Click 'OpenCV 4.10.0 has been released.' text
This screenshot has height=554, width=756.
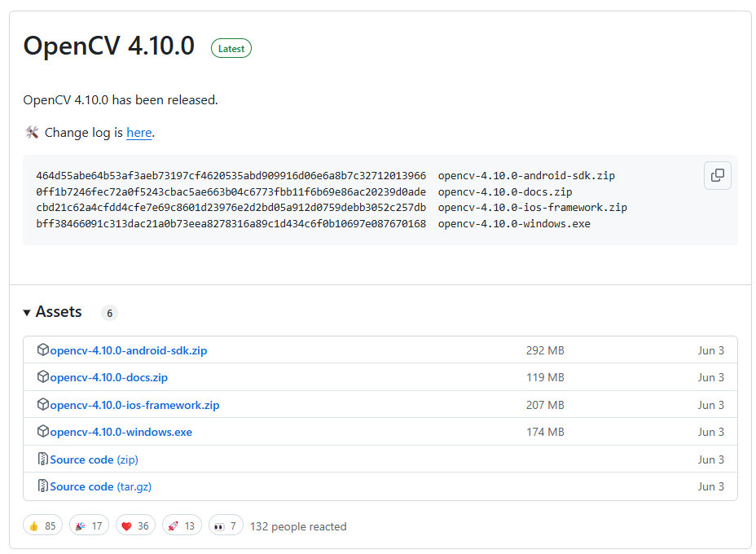click(121, 100)
